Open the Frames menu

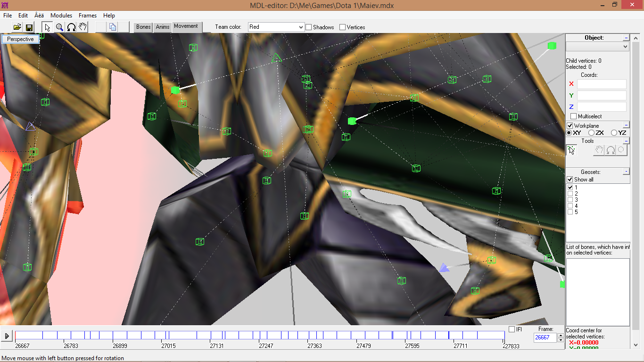pyautogui.click(x=88, y=16)
